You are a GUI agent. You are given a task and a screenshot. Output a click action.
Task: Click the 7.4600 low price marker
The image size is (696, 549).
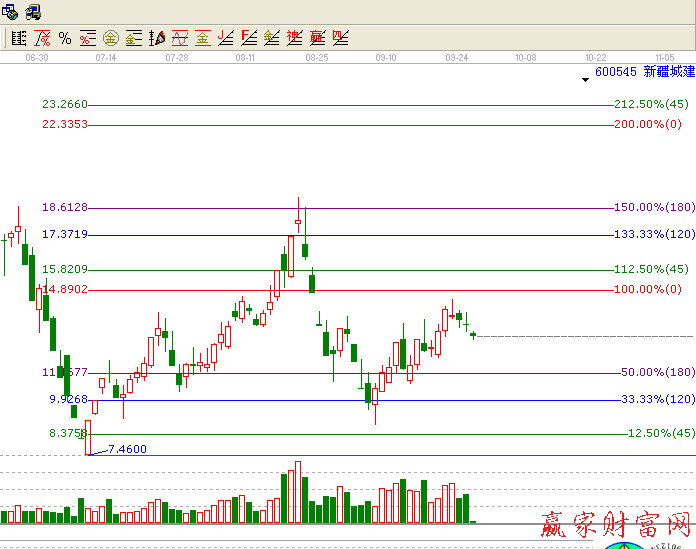point(126,449)
